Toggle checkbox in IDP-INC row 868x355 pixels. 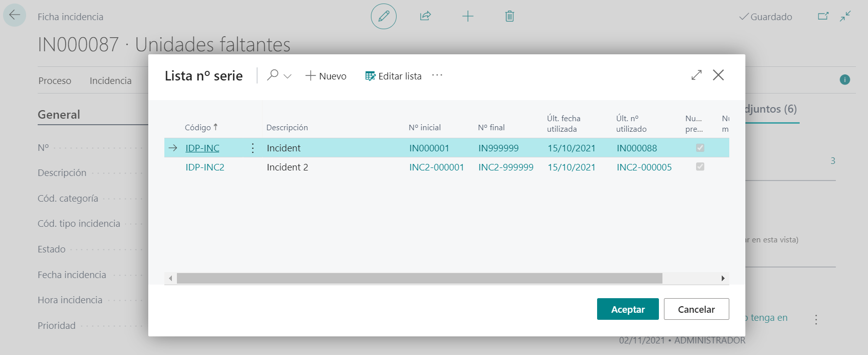700,148
